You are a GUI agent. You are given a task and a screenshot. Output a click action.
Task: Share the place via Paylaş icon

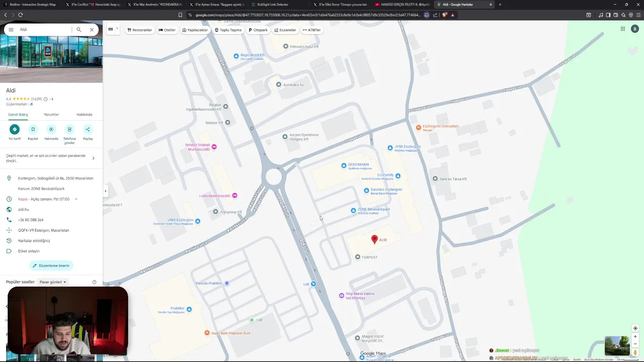click(x=88, y=129)
